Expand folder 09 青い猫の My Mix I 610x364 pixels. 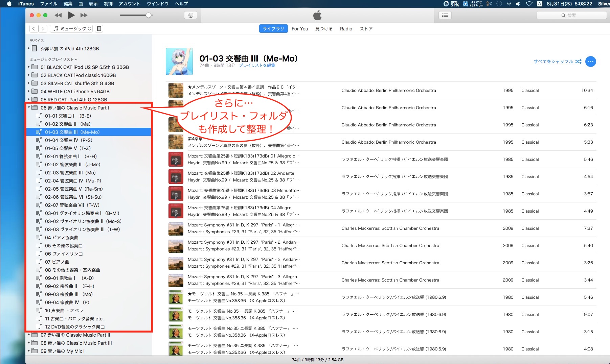29,351
